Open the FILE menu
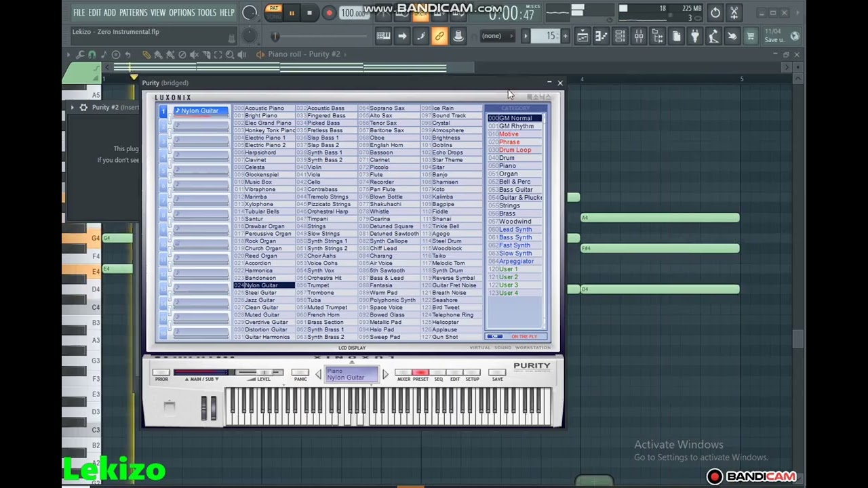 coord(79,12)
